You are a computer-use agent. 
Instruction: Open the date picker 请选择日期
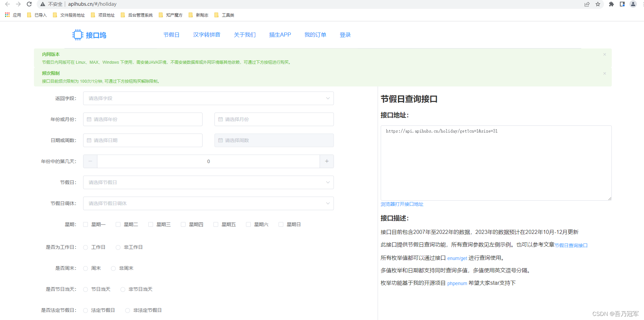pos(143,140)
